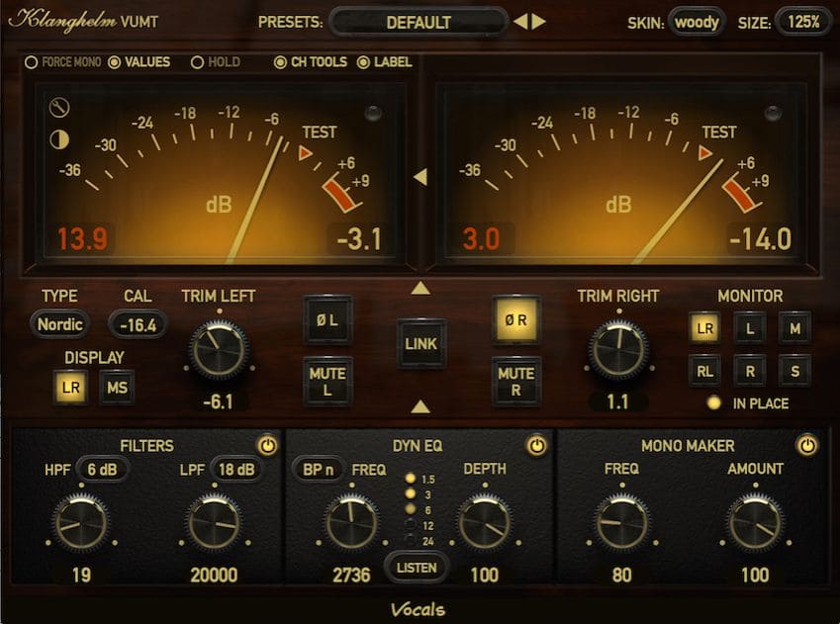
Task: Toggle the LINK button
Action: pos(421,344)
